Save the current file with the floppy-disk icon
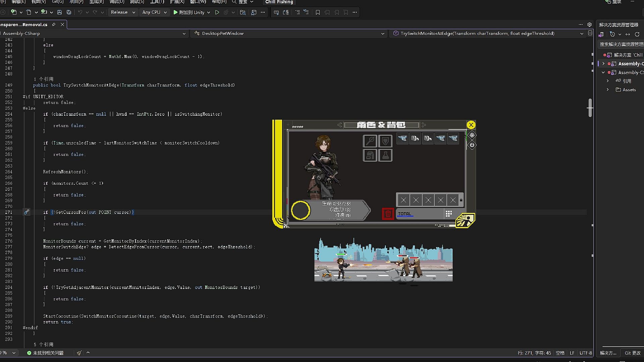Image resolution: width=644 pixels, height=362 pixels. [59, 12]
